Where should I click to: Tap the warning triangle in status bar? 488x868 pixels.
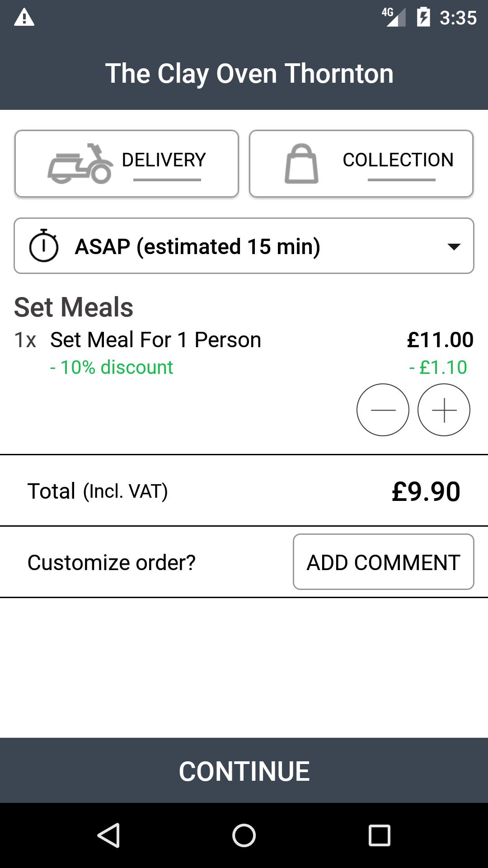[x=24, y=18]
